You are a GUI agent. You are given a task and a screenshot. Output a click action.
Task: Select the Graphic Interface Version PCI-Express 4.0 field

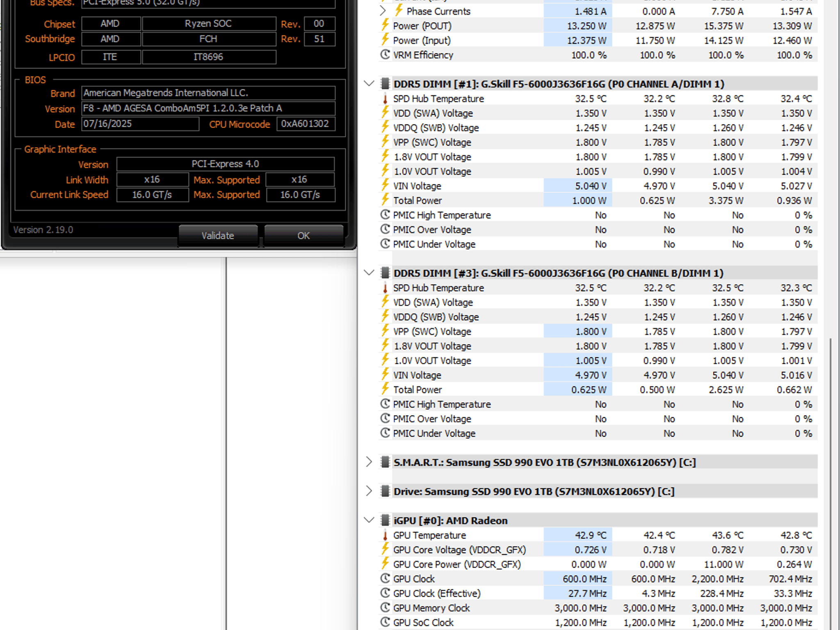pos(226,164)
